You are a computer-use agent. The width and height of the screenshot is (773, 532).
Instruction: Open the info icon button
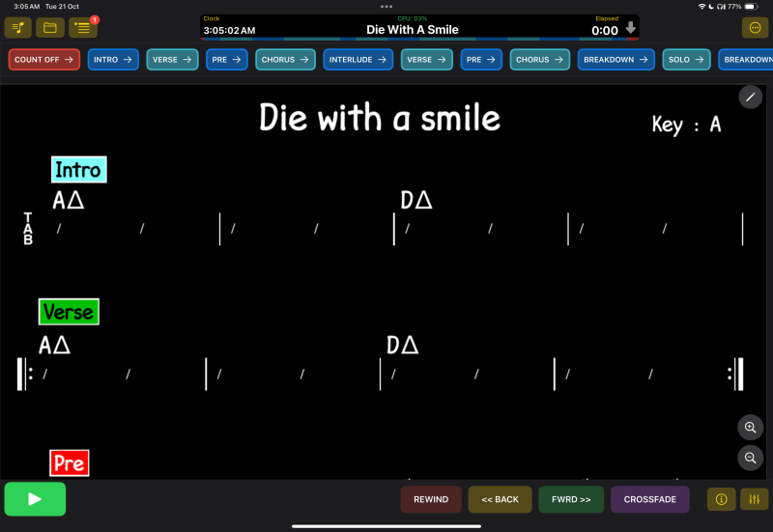click(721, 499)
